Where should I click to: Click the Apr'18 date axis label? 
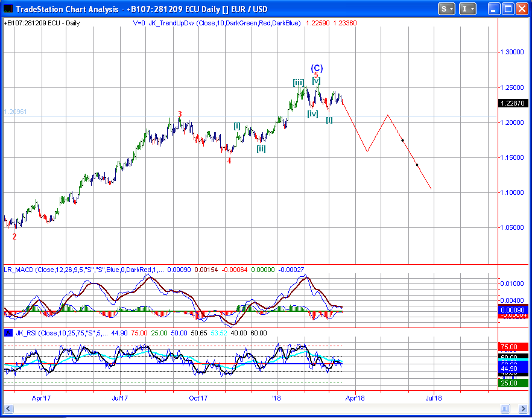click(x=355, y=397)
